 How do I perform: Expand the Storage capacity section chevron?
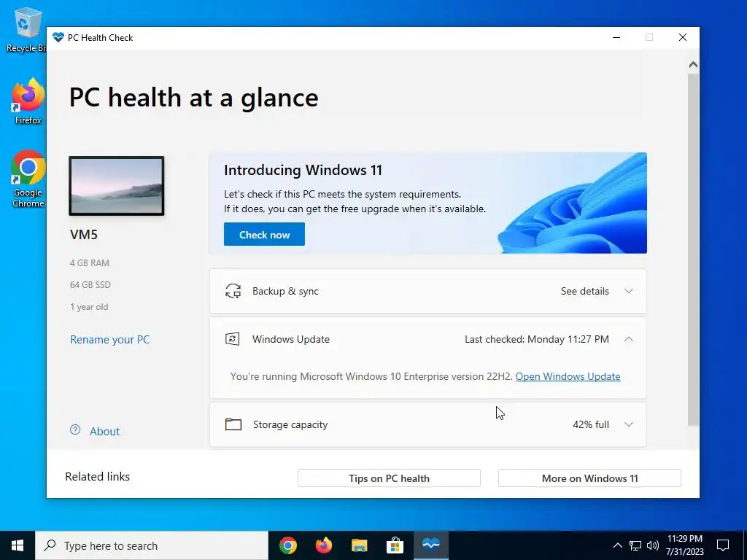tap(629, 424)
